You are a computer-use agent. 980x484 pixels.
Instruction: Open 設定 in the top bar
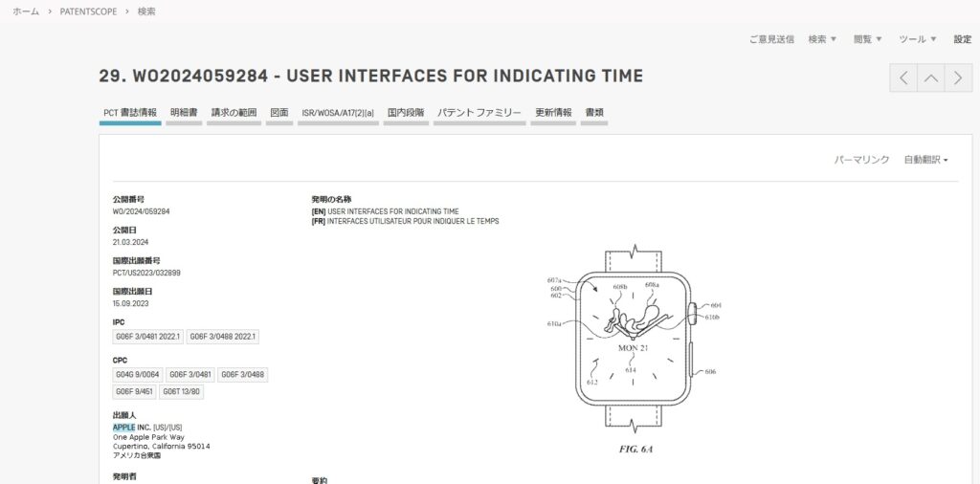(x=962, y=39)
